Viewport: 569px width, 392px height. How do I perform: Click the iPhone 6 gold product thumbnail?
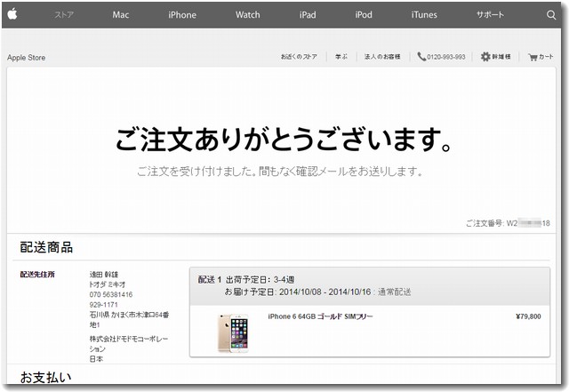pos(234,333)
